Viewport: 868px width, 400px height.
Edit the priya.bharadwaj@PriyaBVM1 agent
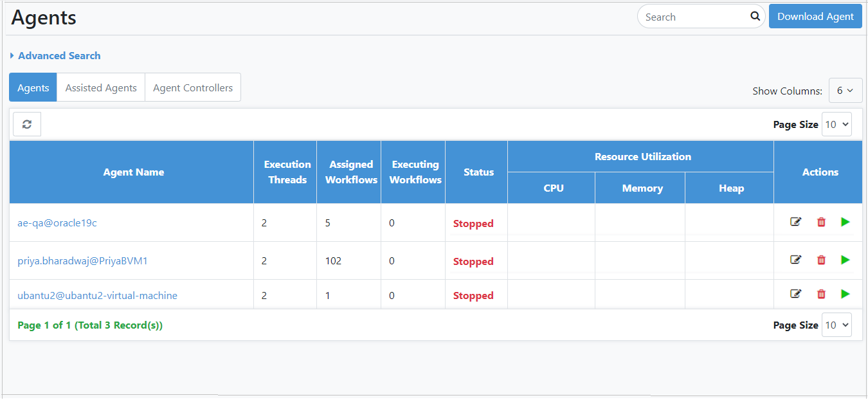[x=795, y=260]
